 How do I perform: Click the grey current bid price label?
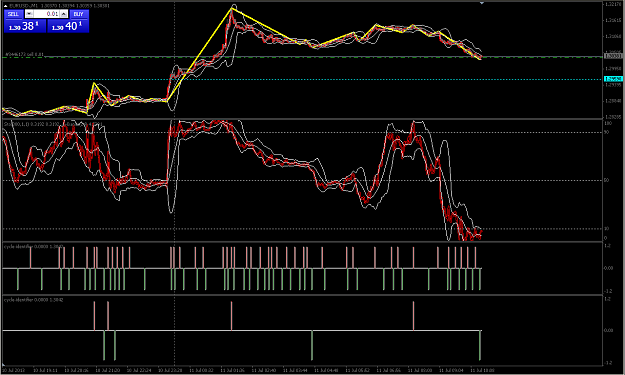click(613, 56)
